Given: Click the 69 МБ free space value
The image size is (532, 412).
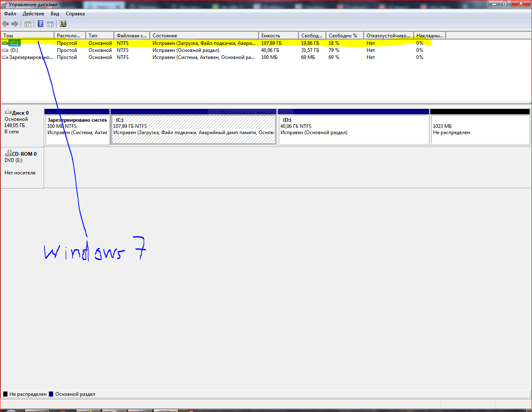Looking at the screenshot, I should [x=308, y=57].
